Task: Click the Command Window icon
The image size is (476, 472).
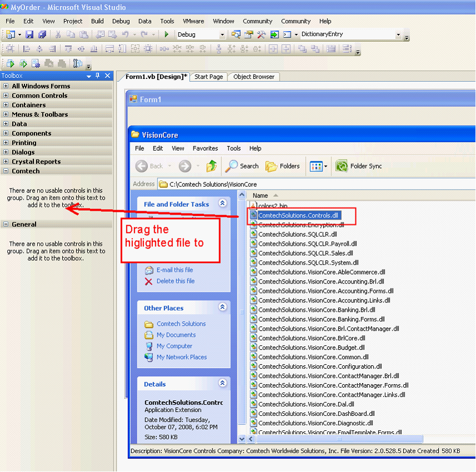Action: tap(287, 34)
